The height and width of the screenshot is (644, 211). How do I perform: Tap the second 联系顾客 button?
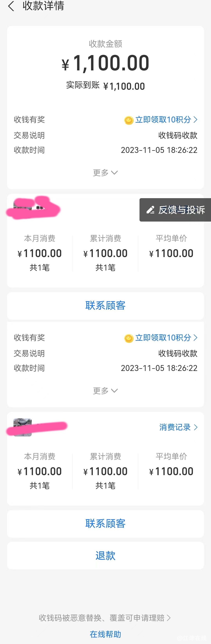tap(105, 523)
